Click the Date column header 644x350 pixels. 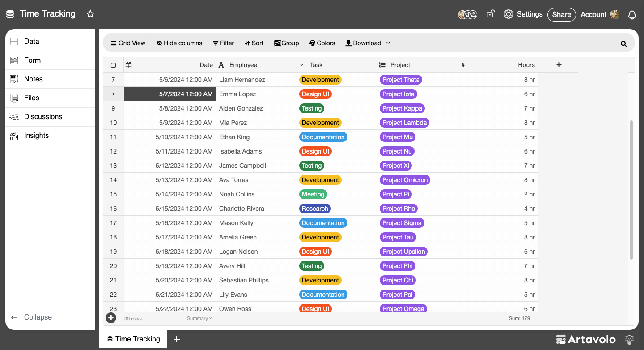[x=170, y=65]
